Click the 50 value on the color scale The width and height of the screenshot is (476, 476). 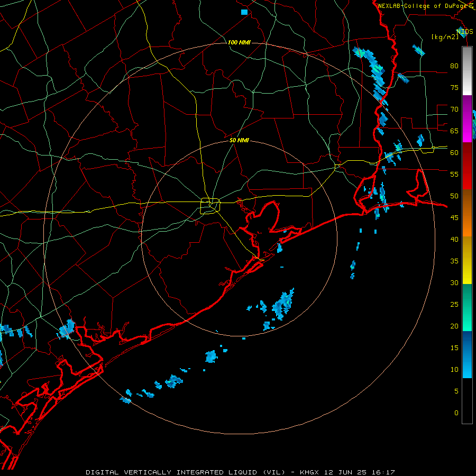454,196
